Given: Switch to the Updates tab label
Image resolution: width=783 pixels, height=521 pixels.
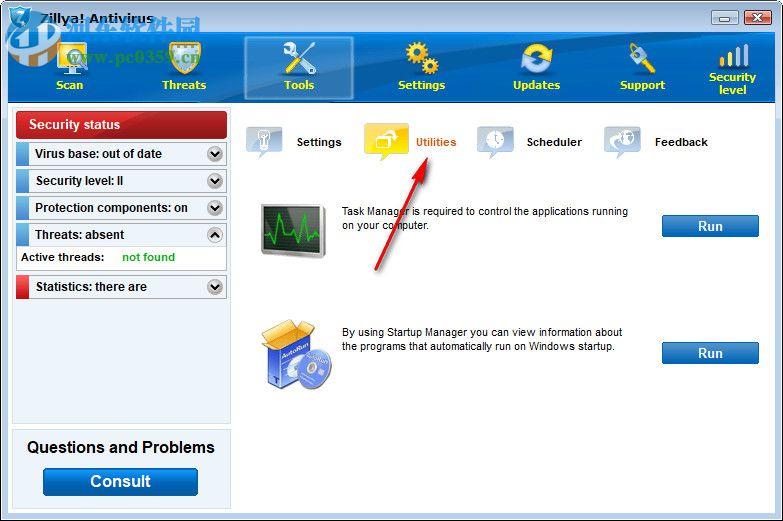Looking at the screenshot, I should pyautogui.click(x=537, y=85).
